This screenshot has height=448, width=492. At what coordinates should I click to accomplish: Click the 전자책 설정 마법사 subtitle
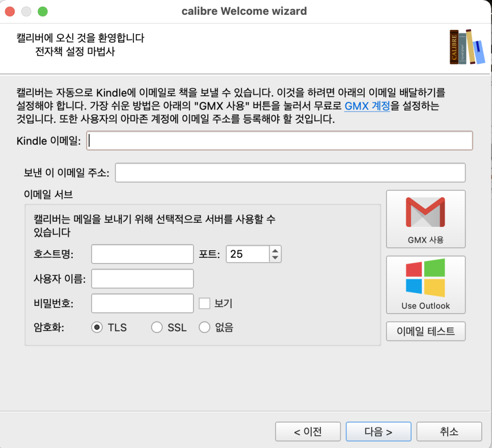(x=75, y=51)
